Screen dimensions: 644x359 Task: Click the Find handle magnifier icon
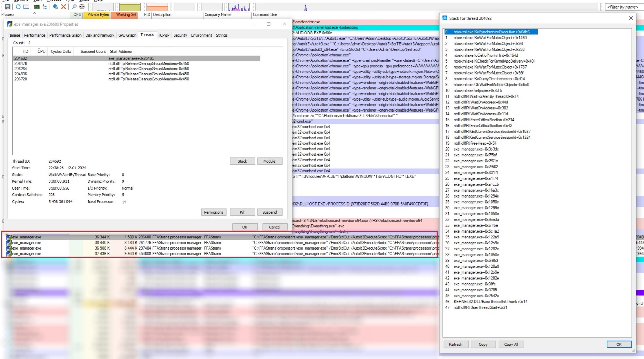tap(74, 7)
